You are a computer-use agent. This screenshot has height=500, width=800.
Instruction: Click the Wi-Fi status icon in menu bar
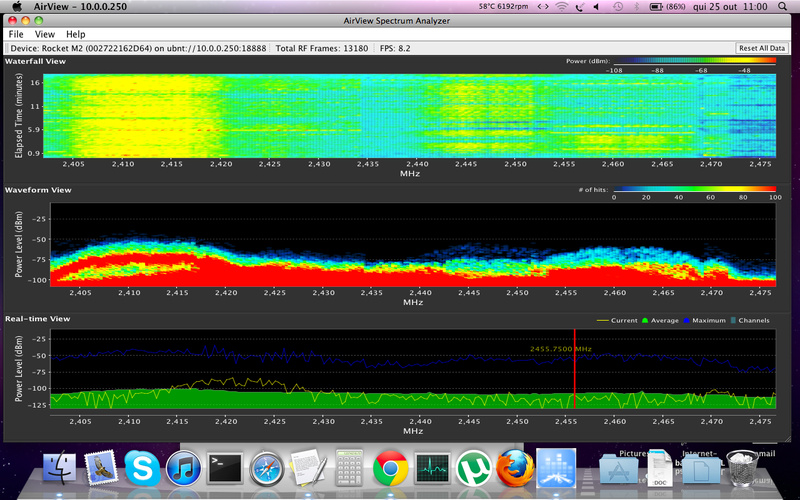click(564, 6)
